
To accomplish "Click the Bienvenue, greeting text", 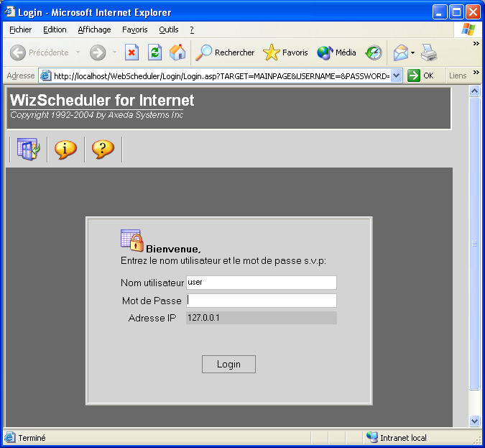I will point(173,249).
